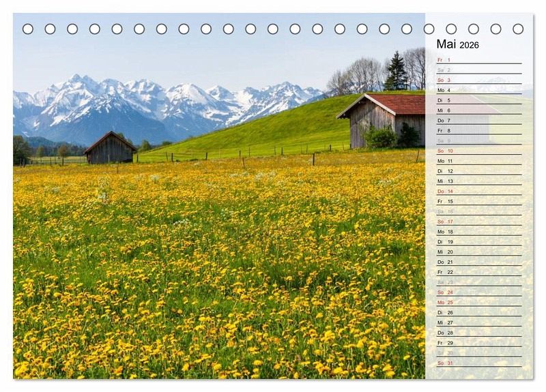
Task: Select the 'Mo 18' day row
Action: click(x=479, y=231)
